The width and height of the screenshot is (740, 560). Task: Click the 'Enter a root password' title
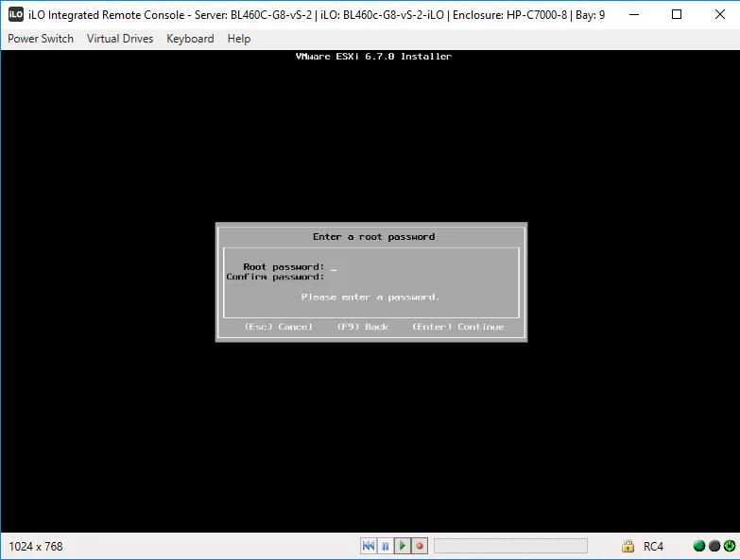[373, 237]
